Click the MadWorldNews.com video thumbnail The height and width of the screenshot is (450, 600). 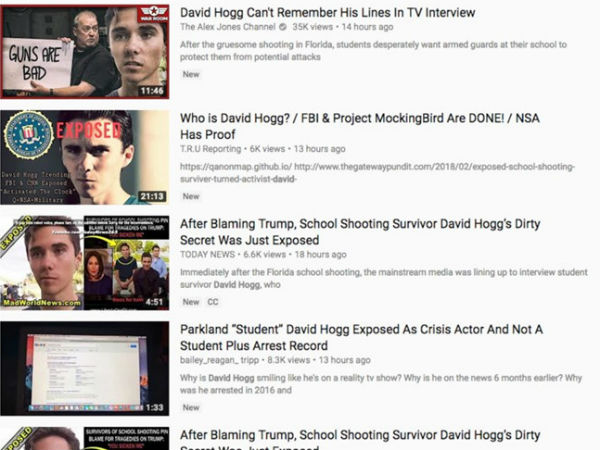coord(85,263)
